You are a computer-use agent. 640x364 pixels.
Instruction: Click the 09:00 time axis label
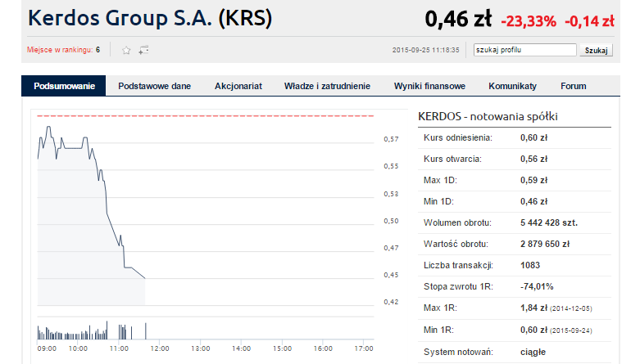(47, 348)
